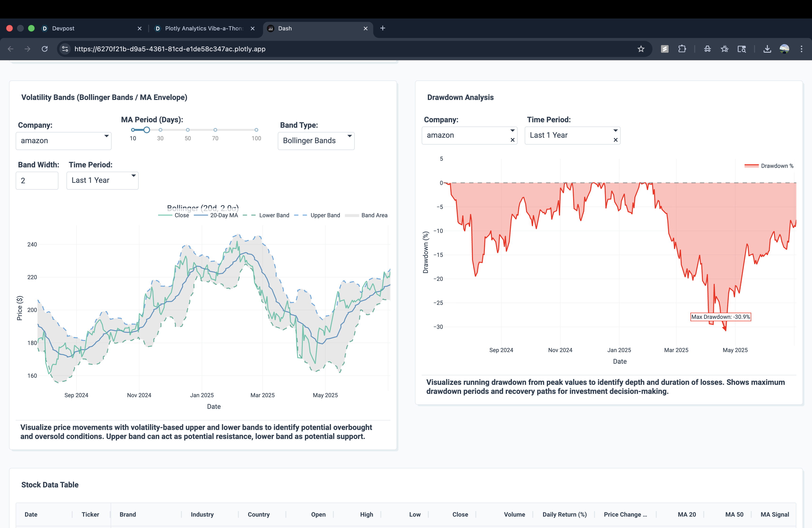
Task: Open a new browser tab
Action: point(382,28)
